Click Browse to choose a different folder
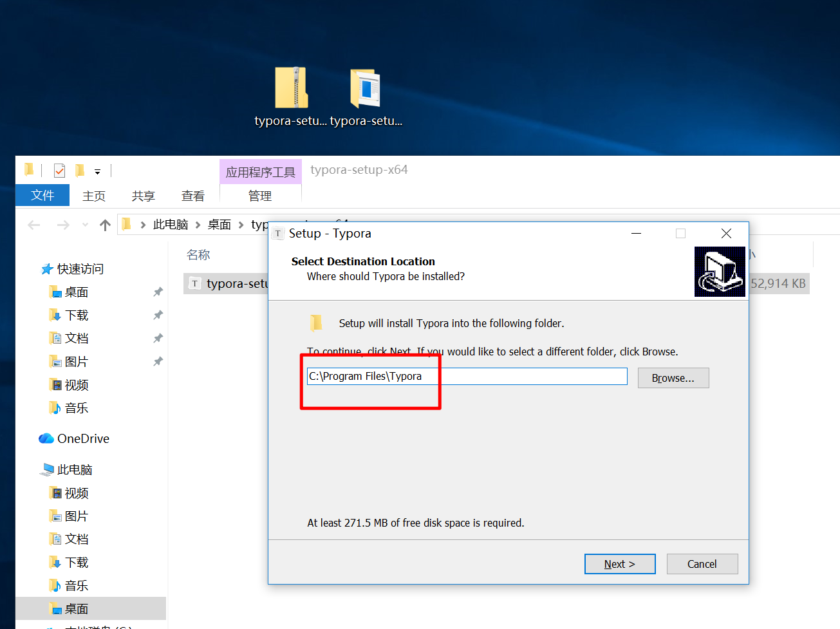Viewport: 840px width, 629px height. [x=673, y=378]
